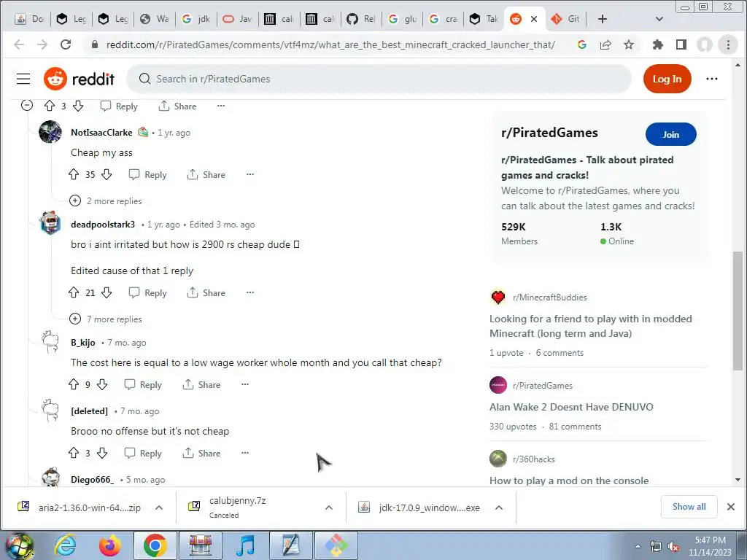Open Firefox from the taskbar

tap(110, 545)
